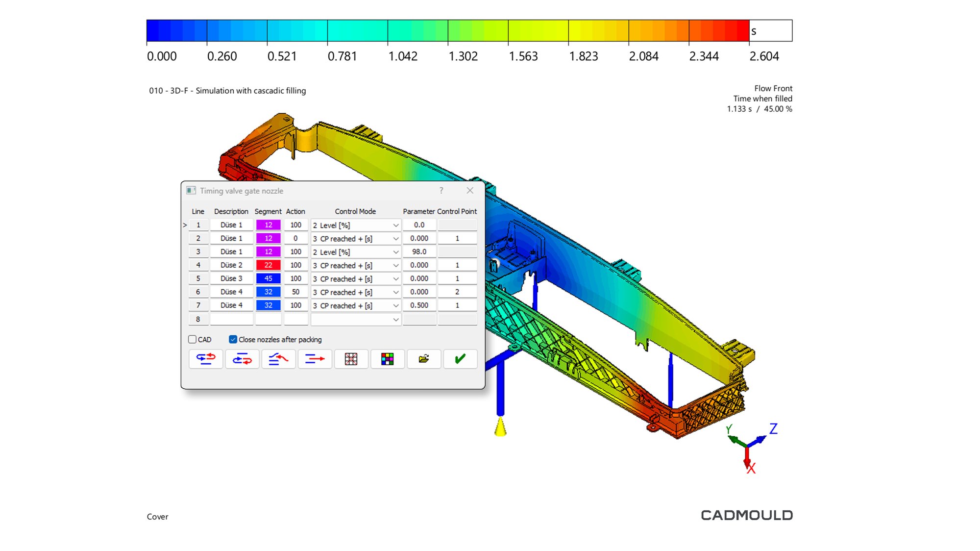980x551 pixels.
Task: Click the first blue-red line swap icon
Action: click(x=206, y=359)
